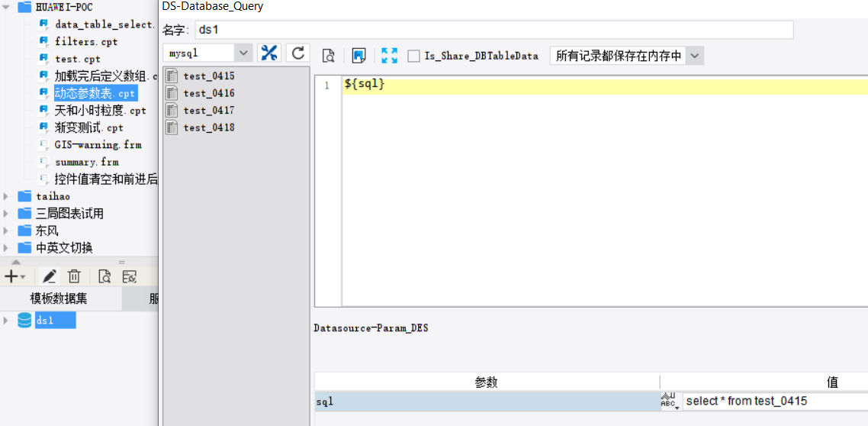Click the HUAWEI-POC folder icon
Screen dimensions: 868x426
[24, 7]
